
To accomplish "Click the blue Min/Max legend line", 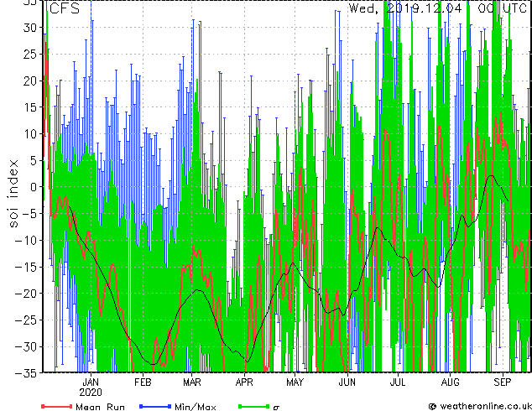I will (155, 406).
